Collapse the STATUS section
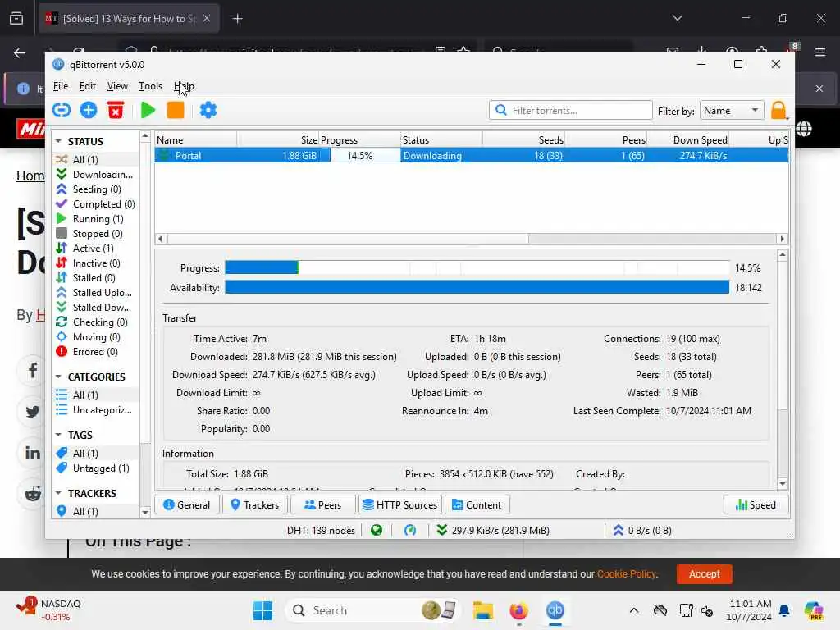Viewport: 840px width, 630px height. point(58,141)
